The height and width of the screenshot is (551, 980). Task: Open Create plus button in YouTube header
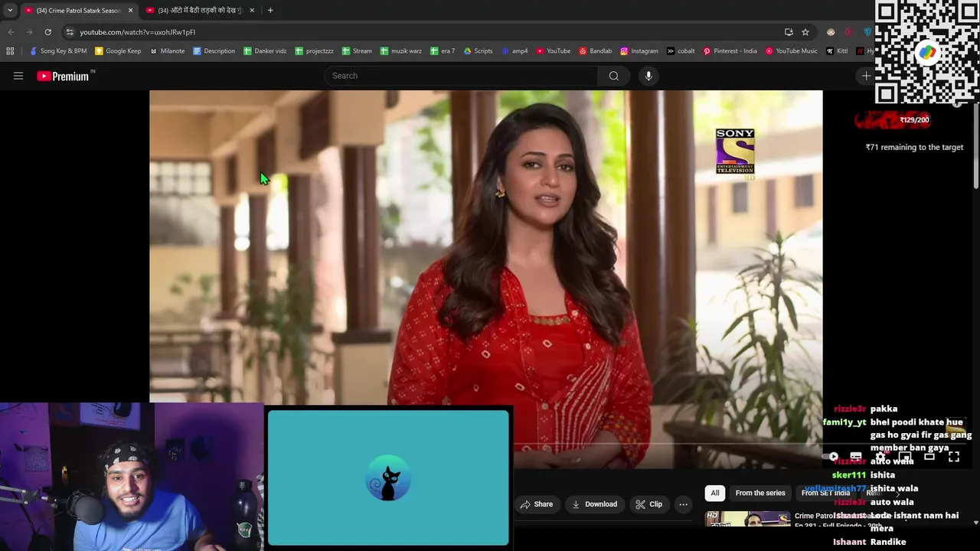pos(866,76)
